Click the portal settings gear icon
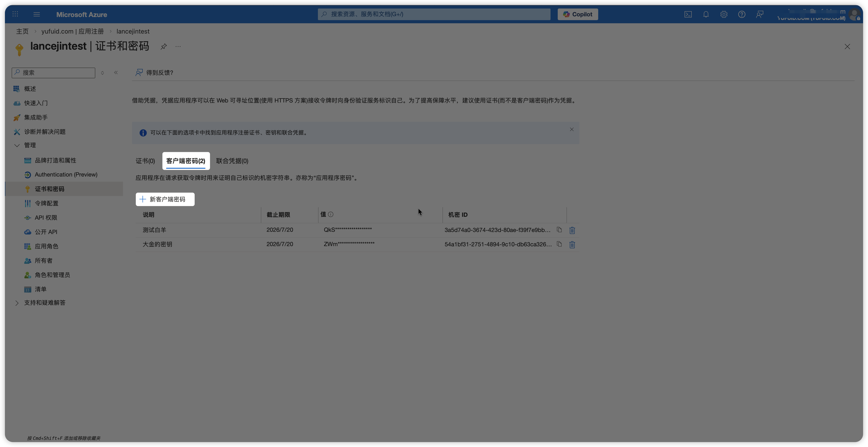The width and height of the screenshot is (868, 447). tap(723, 15)
